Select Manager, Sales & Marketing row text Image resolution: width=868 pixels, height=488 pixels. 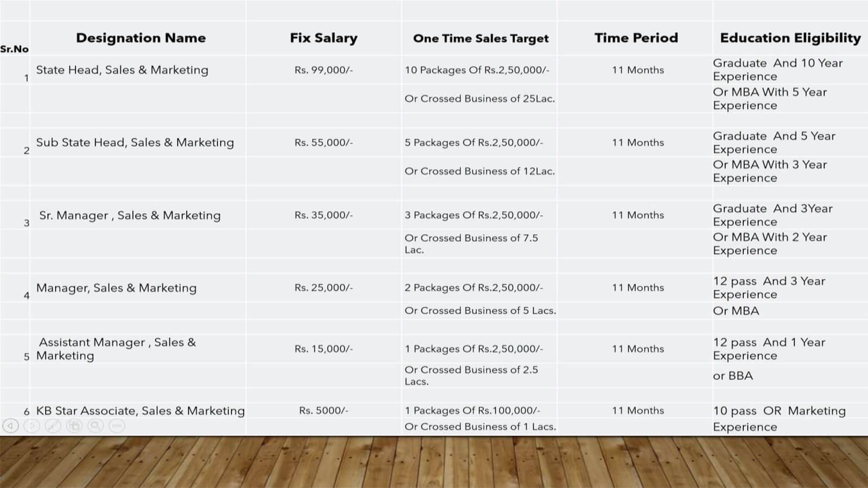116,288
